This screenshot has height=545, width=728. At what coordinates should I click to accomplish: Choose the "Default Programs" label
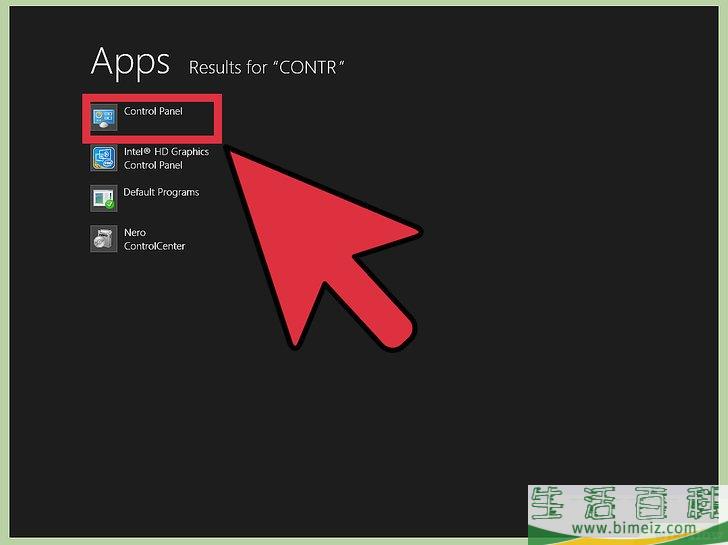click(161, 192)
